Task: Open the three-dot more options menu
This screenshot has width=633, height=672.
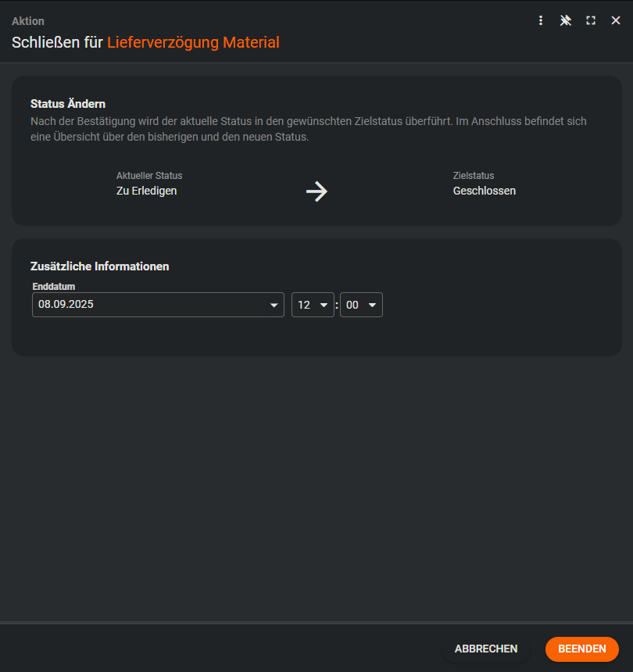Action: 541,20
